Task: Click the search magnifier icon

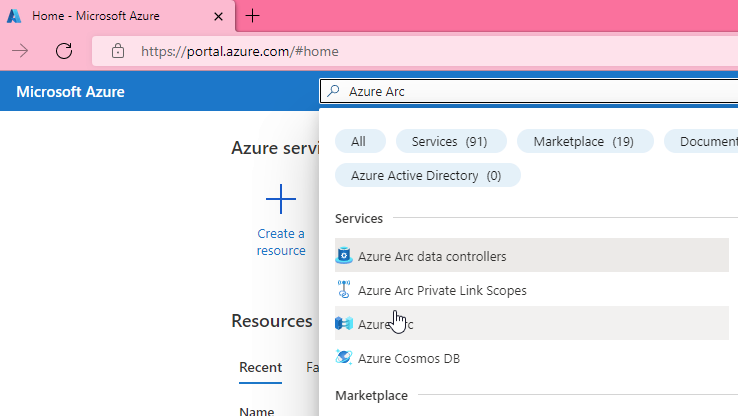Action: (x=334, y=91)
